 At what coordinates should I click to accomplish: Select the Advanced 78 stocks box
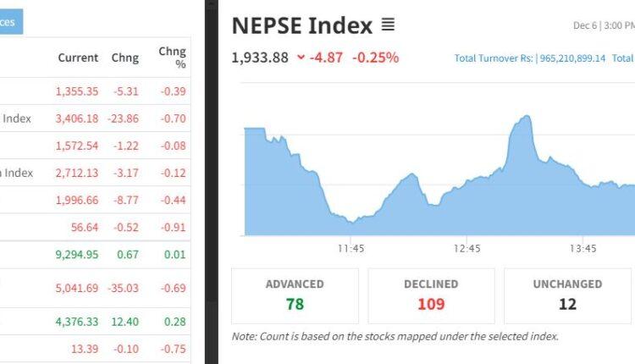295,295
